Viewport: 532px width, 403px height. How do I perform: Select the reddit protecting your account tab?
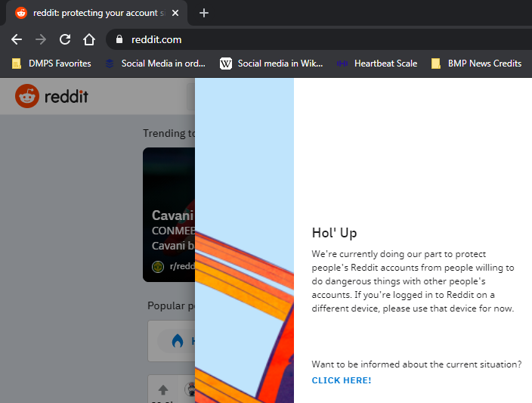(97, 13)
